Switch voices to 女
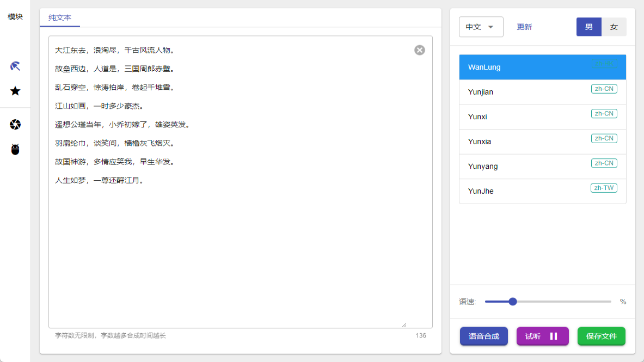Screen dimensions: 644x362 click(x=614, y=26)
